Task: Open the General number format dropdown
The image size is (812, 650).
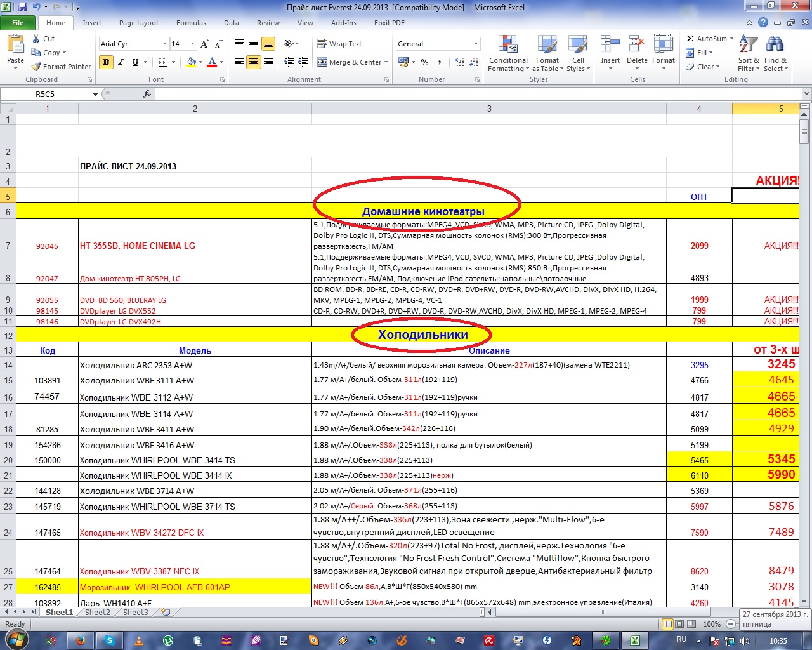Action: click(x=476, y=44)
